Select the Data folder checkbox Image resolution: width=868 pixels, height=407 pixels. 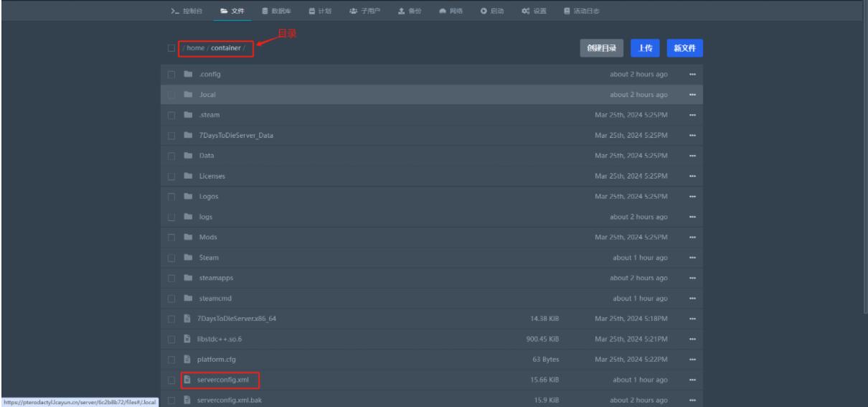pyautogui.click(x=171, y=155)
